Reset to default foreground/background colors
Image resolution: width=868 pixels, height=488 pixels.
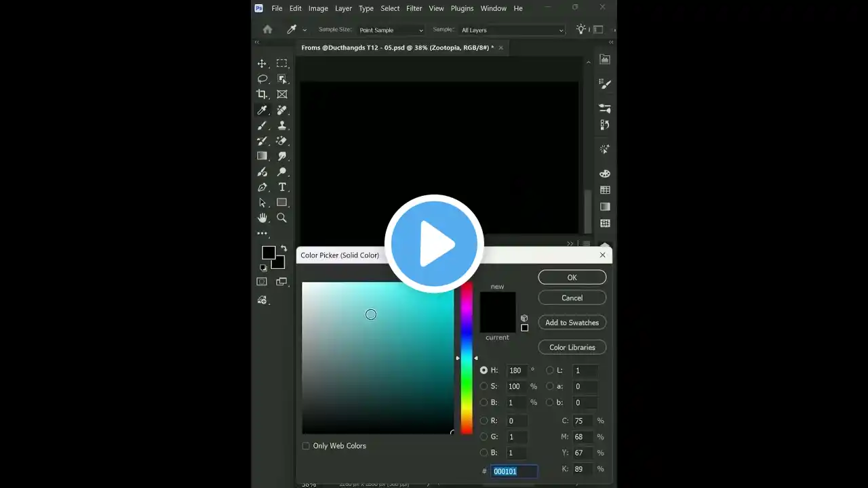(x=263, y=268)
